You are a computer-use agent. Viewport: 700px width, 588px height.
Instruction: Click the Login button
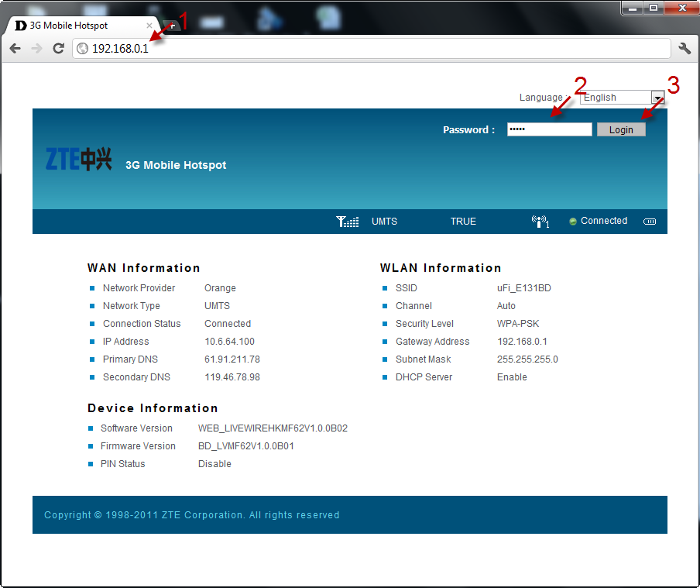pyautogui.click(x=621, y=129)
